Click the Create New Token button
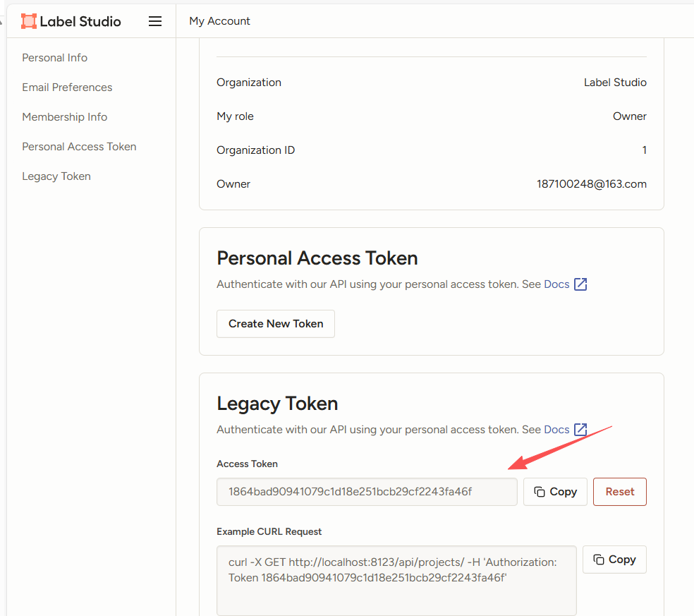The height and width of the screenshot is (616, 694). [x=276, y=324]
